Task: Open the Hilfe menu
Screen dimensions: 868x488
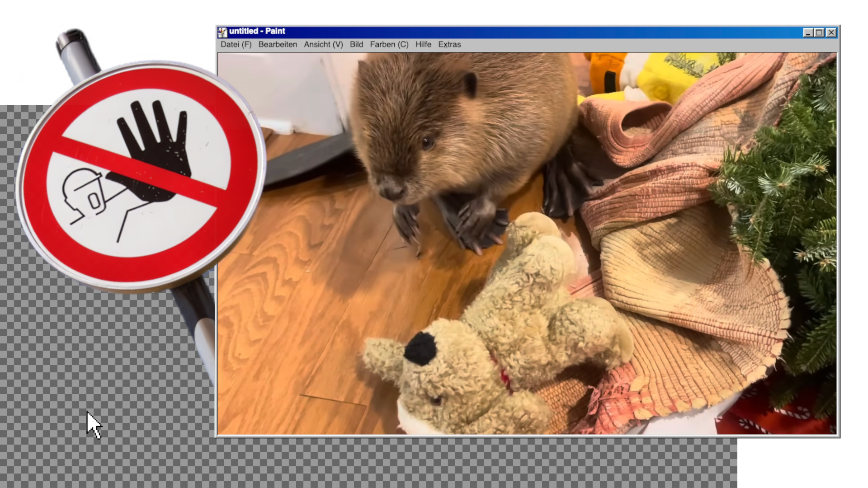Action: pos(423,44)
